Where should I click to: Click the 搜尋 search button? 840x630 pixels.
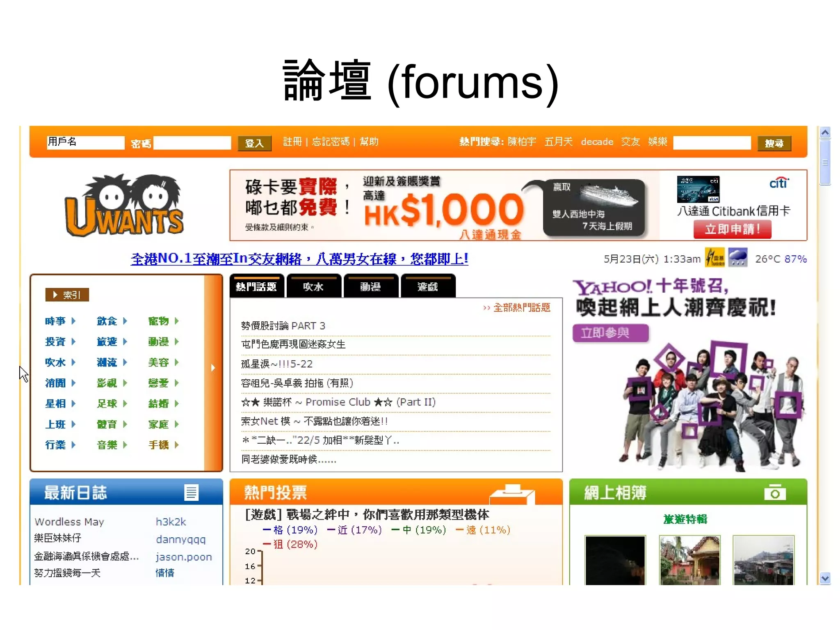click(x=774, y=143)
